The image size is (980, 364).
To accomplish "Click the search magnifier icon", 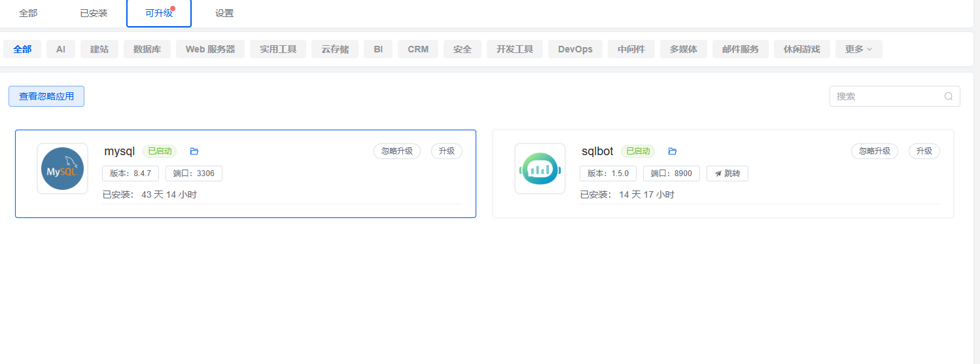I will (x=948, y=96).
